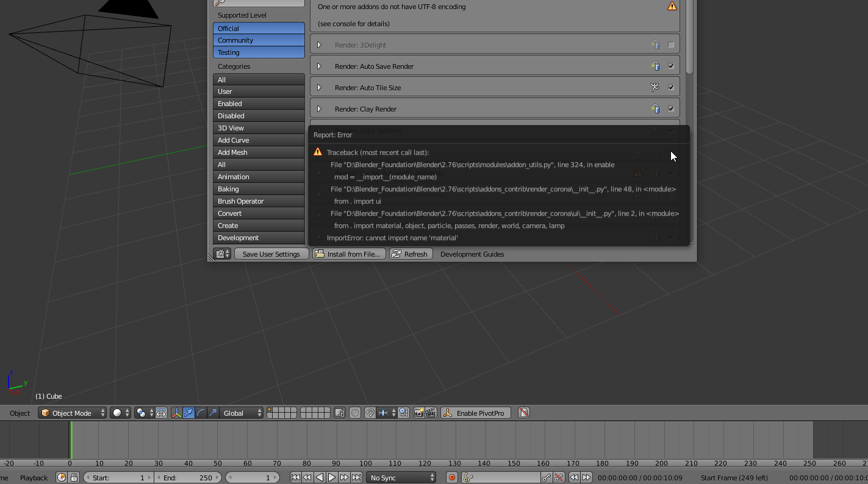Open the Playback menu in timeline
This screenshot has height=484, width=868.
pos(34,477)
